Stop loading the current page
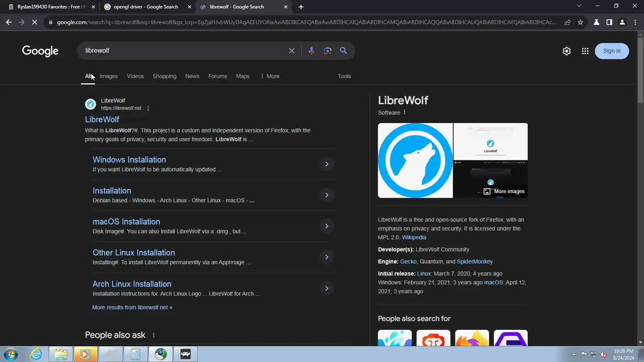This screenshot has height=362, width=644. 35,22
